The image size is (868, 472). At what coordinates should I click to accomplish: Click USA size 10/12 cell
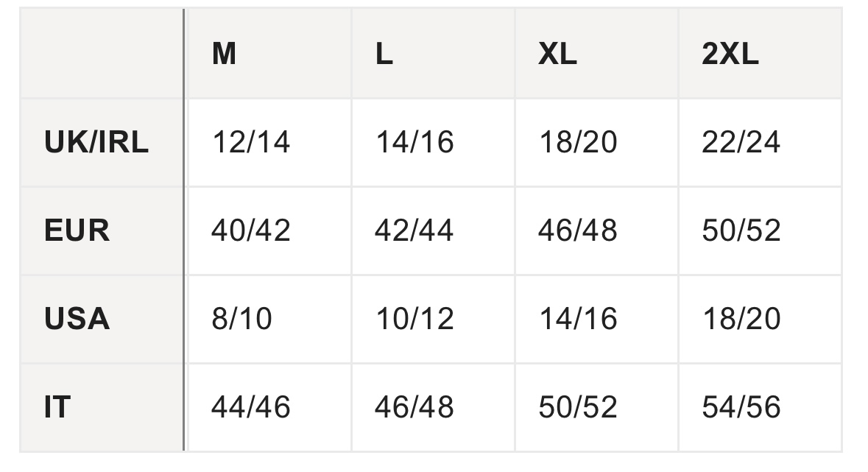(433, 319)
